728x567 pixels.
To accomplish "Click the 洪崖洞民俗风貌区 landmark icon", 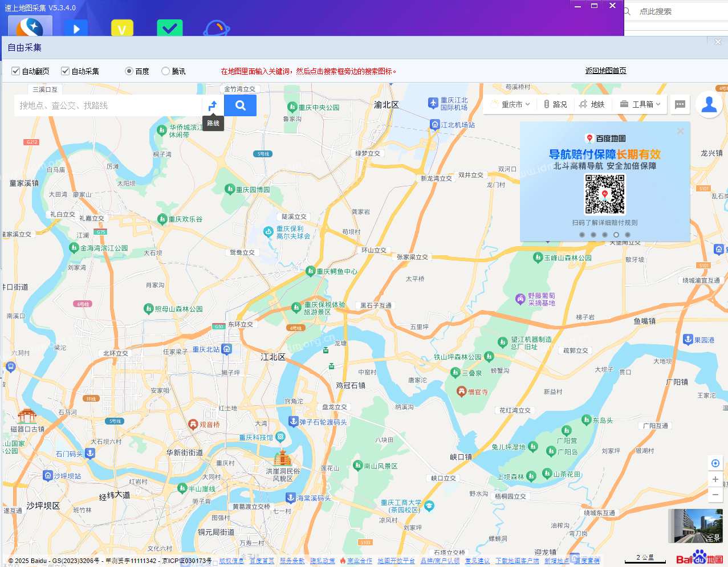I will 282,458.
